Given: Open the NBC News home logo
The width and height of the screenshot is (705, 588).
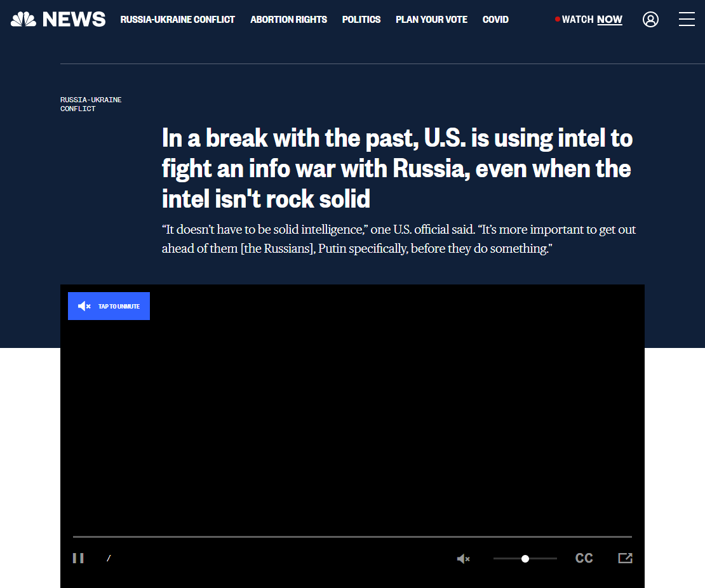Looking at the screenshot, I should pyautogui.click(x=58, y=19).
